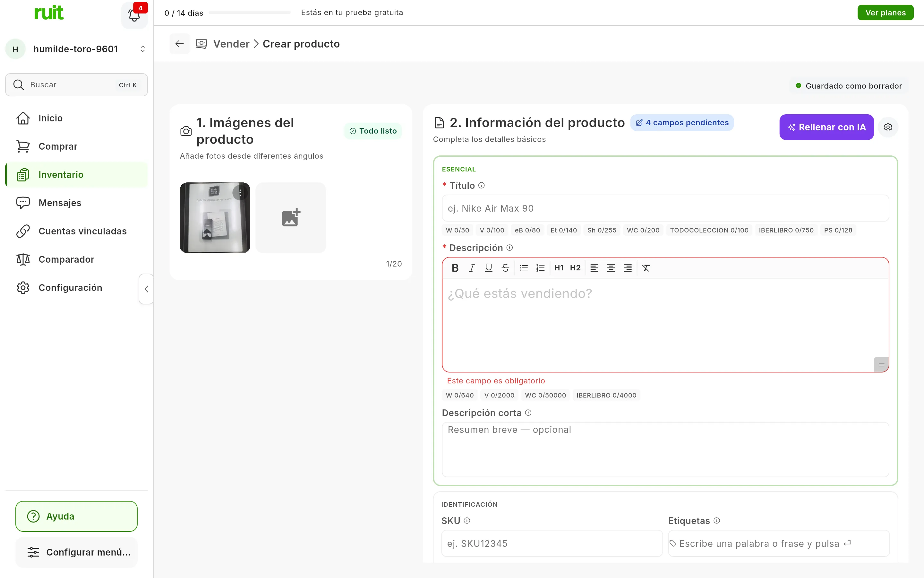Screen dimensions: 924x578
Task: Click Ver planes button
Action: point(885,13)
